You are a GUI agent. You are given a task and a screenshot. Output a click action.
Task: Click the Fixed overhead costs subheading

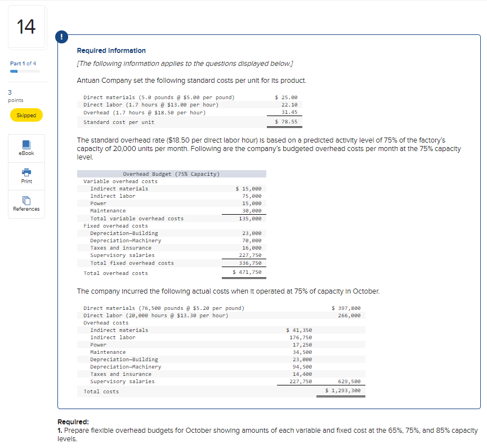[115, 226]
